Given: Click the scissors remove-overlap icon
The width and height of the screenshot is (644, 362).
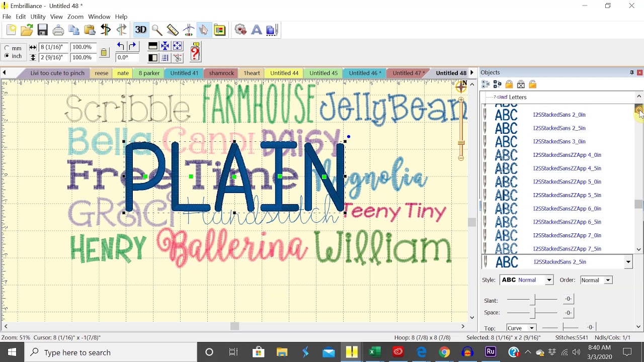Looking at the screenshot, I should (x=177, y=58).
